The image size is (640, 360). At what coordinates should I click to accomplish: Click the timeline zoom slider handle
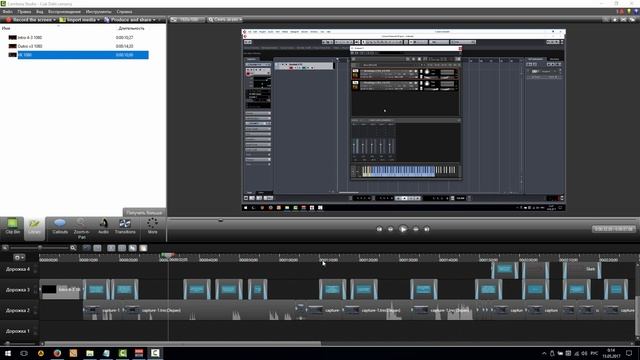point(40,248)
